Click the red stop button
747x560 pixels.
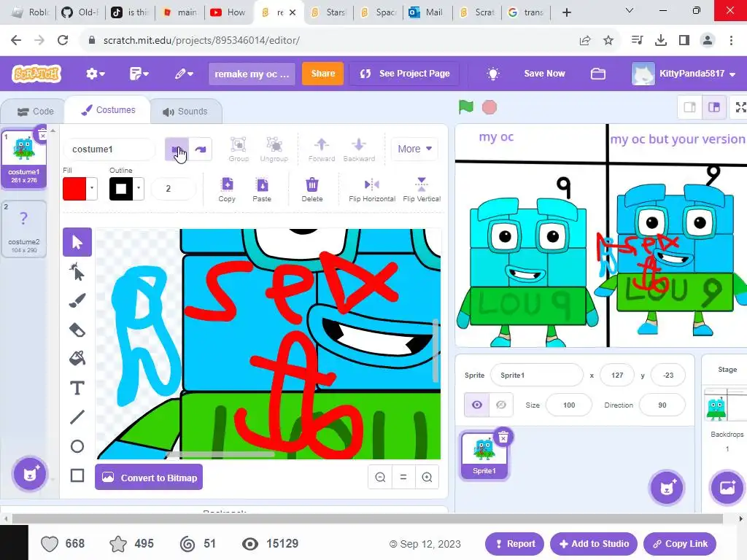coord(489,107)
